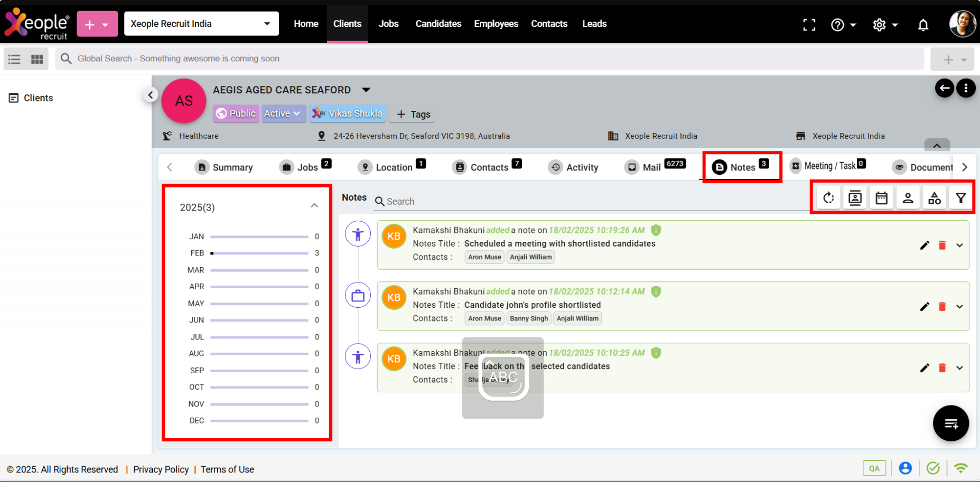Click the briefcase timeline icon for the John note
This screenshot has height=482, width=980.
(358, 295)
